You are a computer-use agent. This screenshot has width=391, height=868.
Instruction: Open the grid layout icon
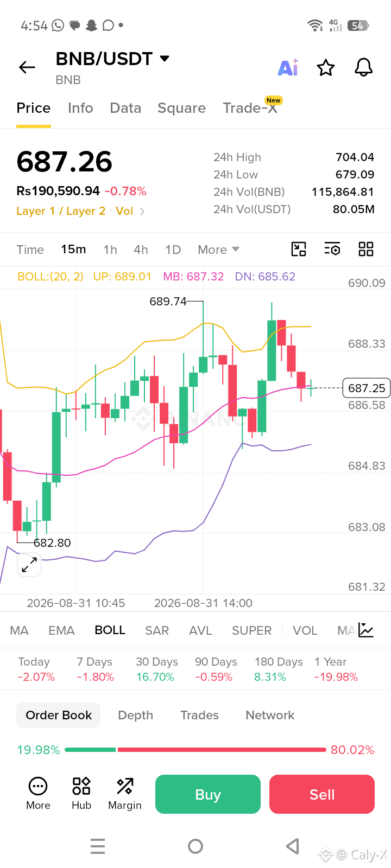click(366, 249)
